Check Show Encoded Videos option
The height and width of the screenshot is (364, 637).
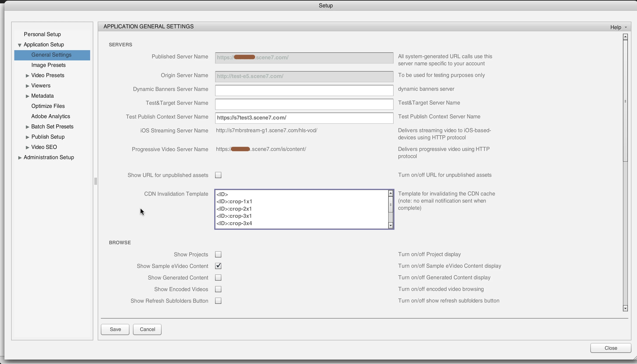pyautogui.click(x=218, y=289)
